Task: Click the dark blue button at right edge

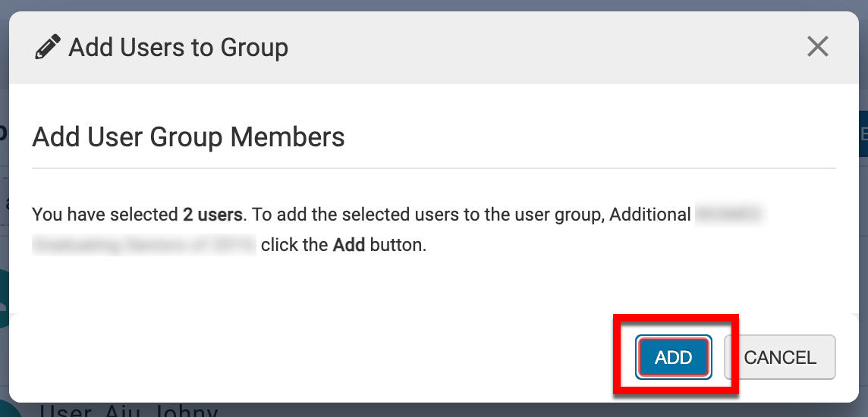Action: (863, 133)
